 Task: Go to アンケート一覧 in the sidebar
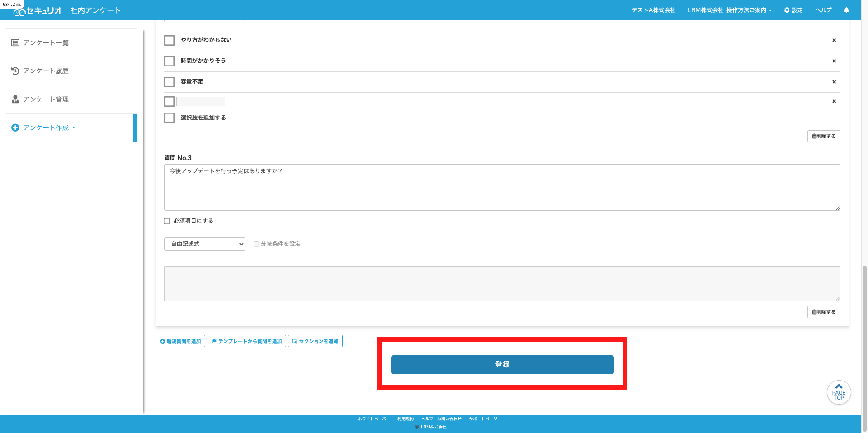point(40,43)
